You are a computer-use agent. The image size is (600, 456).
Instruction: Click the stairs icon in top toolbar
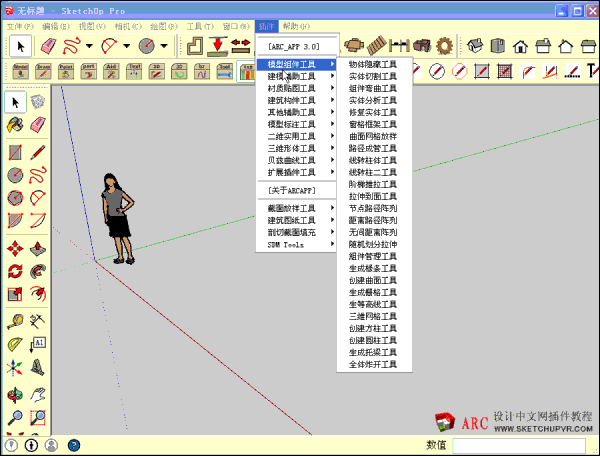click(x=377, y=46)
